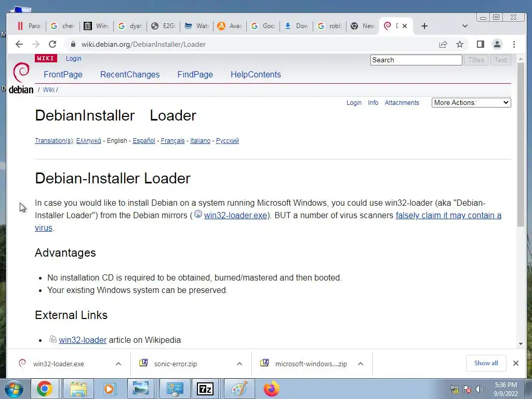Open FrontPage navigation link

pos(63,75)
